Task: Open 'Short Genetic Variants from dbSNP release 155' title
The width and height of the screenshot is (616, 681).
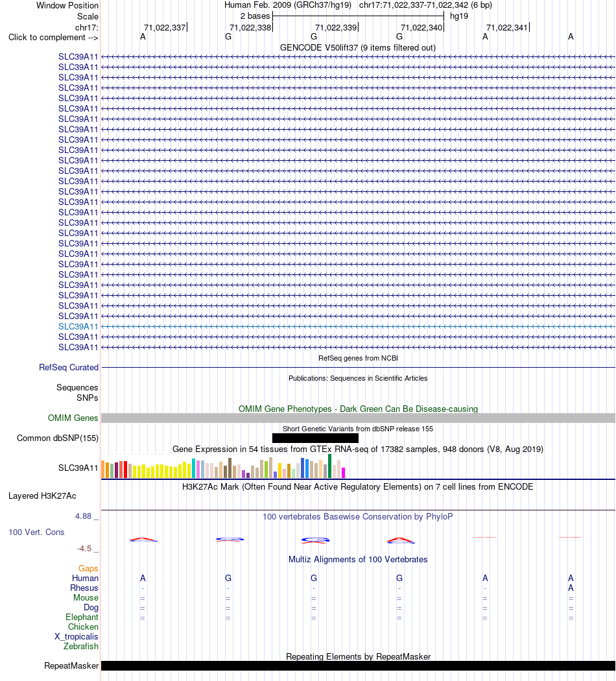Action: 358,429
